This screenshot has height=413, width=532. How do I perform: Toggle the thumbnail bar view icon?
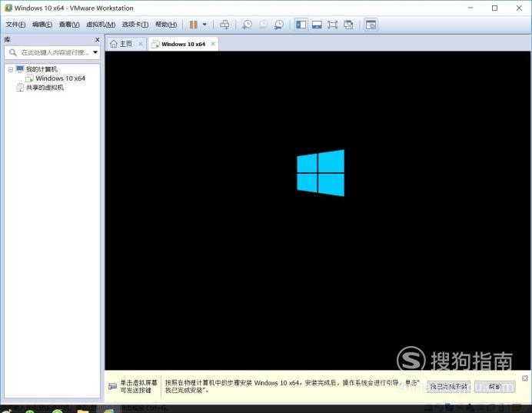(317, 25)
